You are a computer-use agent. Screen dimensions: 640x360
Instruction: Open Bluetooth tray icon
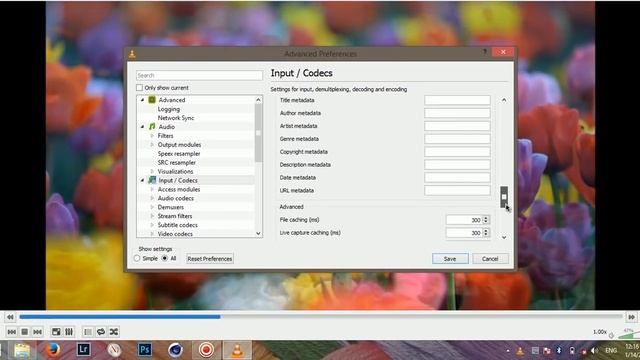click(559, 351)
